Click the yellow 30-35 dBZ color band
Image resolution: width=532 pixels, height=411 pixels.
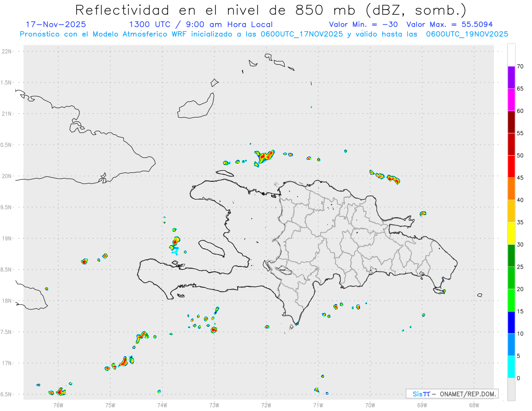pos(511,233)
